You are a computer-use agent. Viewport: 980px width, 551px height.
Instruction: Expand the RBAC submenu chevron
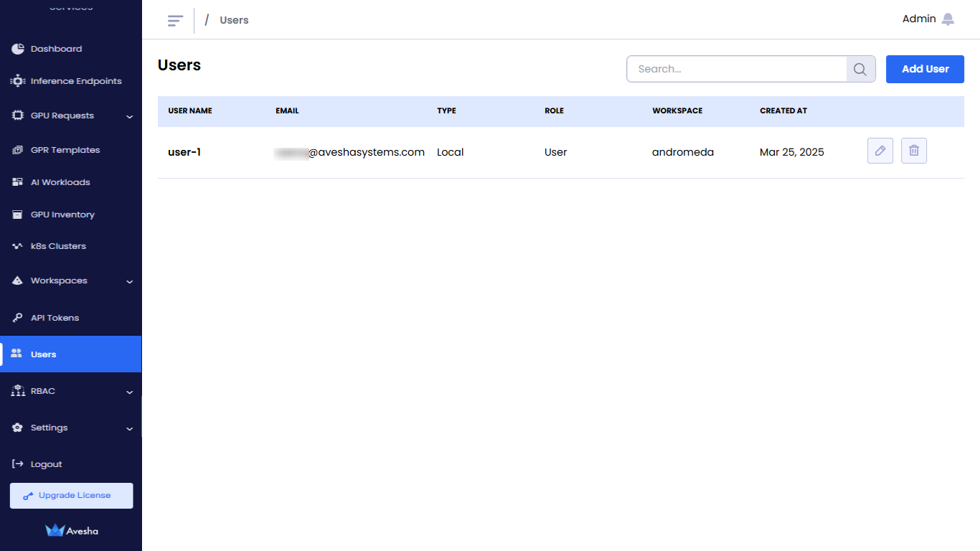click(x=130, y=392)
